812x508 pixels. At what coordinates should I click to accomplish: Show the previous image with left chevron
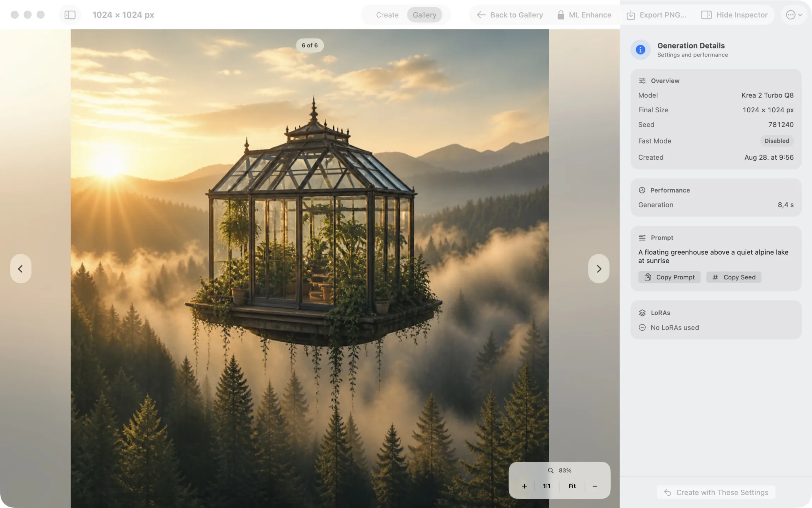pyautogui.click(x=20, y=268)
